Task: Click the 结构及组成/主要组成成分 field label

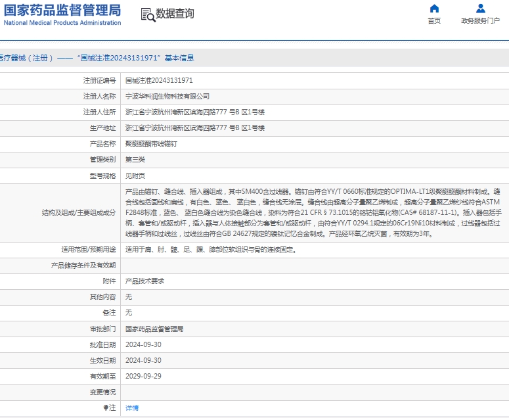Action: pos(79,213)
